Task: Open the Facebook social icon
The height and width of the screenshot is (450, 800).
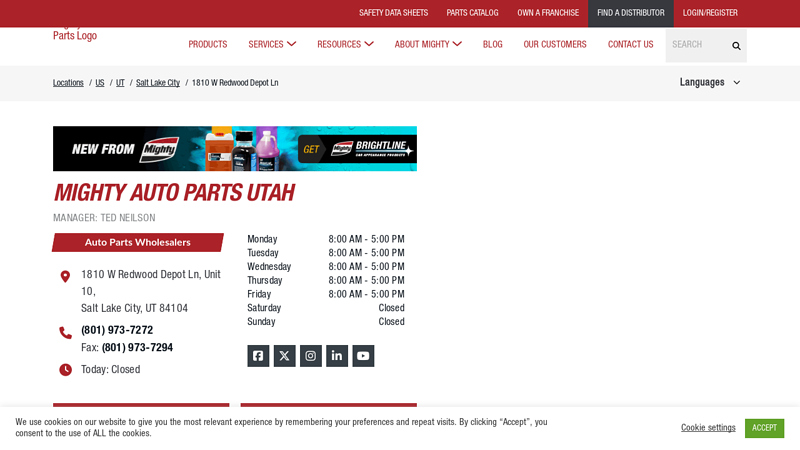Action: click(x=258, y=356)
